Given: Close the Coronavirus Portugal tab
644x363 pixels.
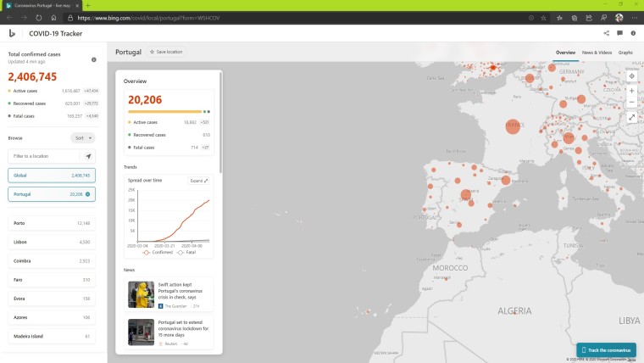Looking at the screenshot, I should (x=77, y=6).
